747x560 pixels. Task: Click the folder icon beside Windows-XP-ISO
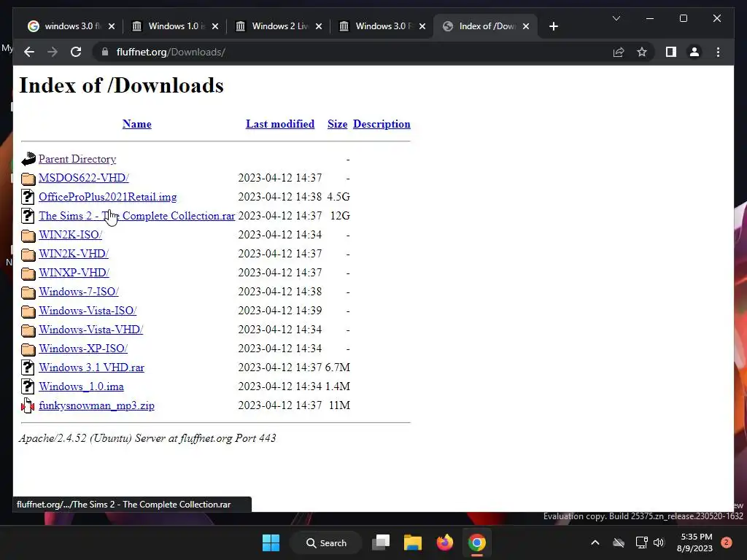28,349
